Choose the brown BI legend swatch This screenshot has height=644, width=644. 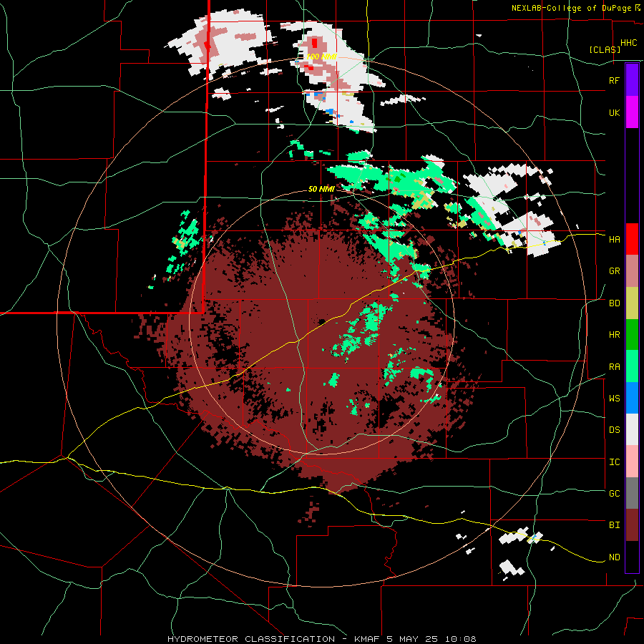point(632,525)
